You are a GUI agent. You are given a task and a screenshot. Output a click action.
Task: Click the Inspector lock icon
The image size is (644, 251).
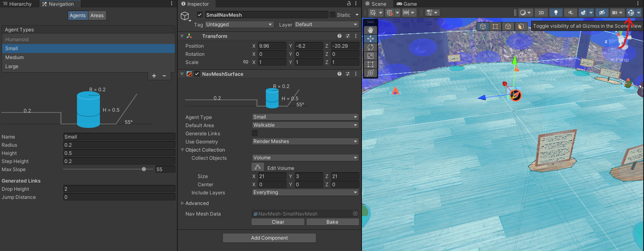tap(348, 4)
